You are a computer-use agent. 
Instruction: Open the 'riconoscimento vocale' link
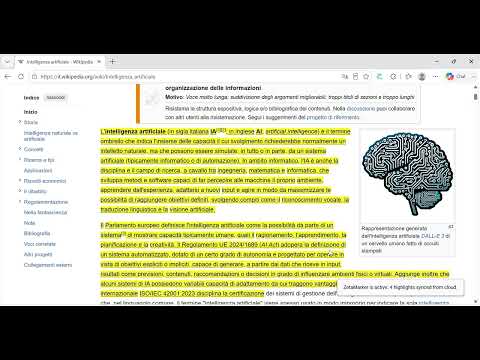pos(312,200)
